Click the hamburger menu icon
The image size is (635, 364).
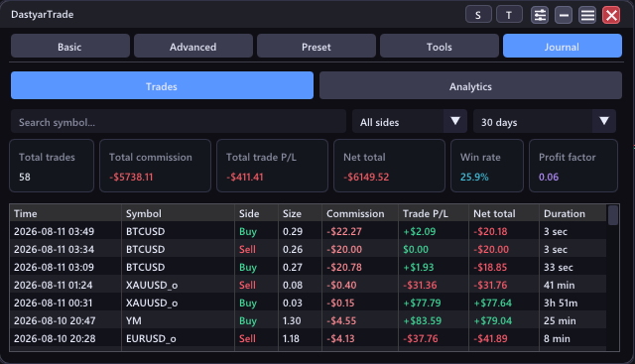tap(587, 16)
